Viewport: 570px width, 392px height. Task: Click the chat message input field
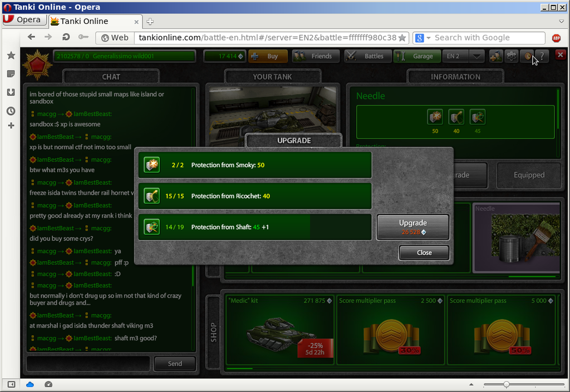click(88, 364)
